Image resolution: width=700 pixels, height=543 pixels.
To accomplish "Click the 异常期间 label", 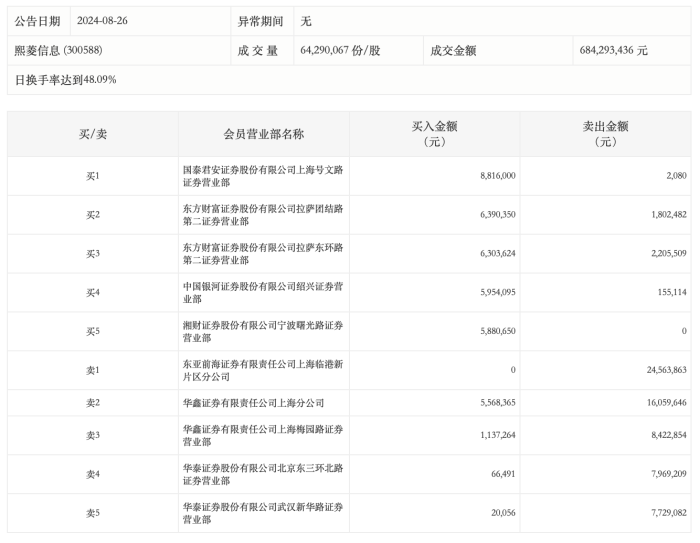I will [260, 21].
